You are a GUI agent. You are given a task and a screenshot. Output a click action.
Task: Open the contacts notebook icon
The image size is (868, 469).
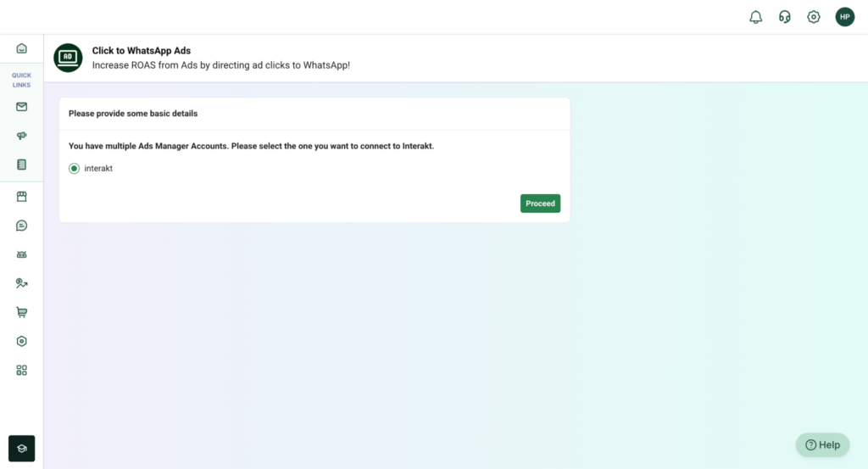(21, 165)
